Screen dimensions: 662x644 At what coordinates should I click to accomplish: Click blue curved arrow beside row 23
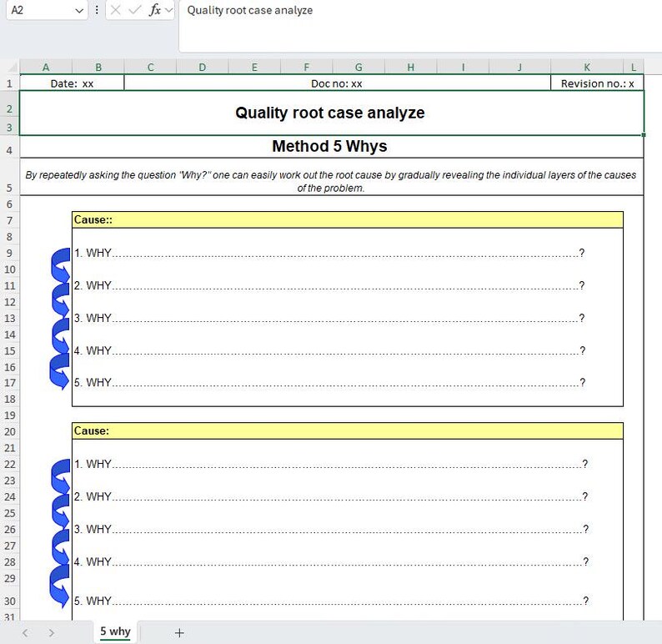[60, 476]
